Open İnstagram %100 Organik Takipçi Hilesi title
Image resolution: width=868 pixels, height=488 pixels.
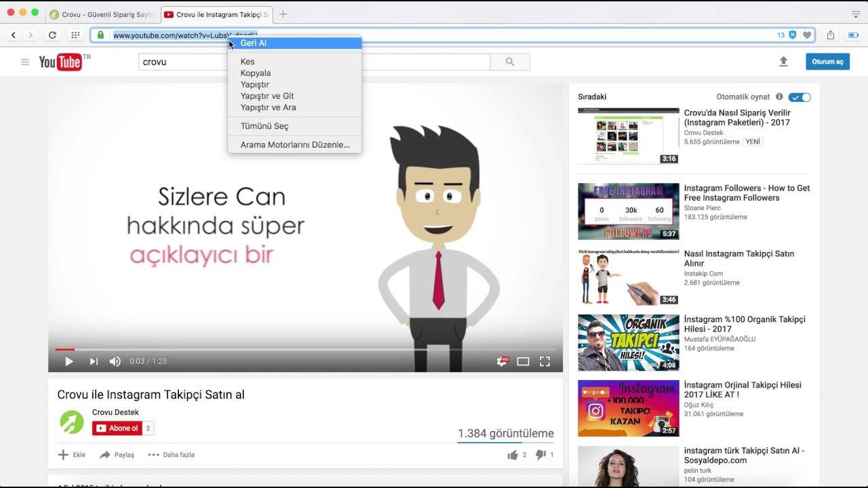pyautogui.click(x=745, y=324)
